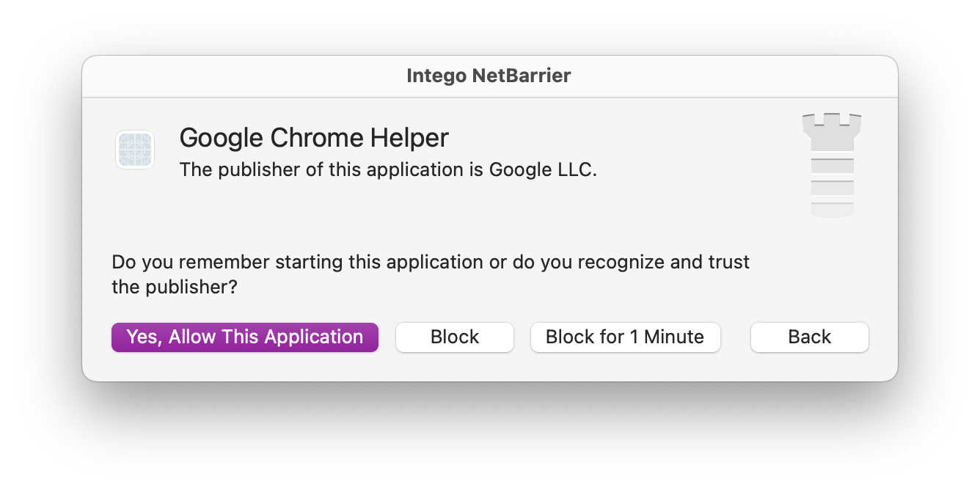Click the publisher line mentioning Google LLC

389,170
